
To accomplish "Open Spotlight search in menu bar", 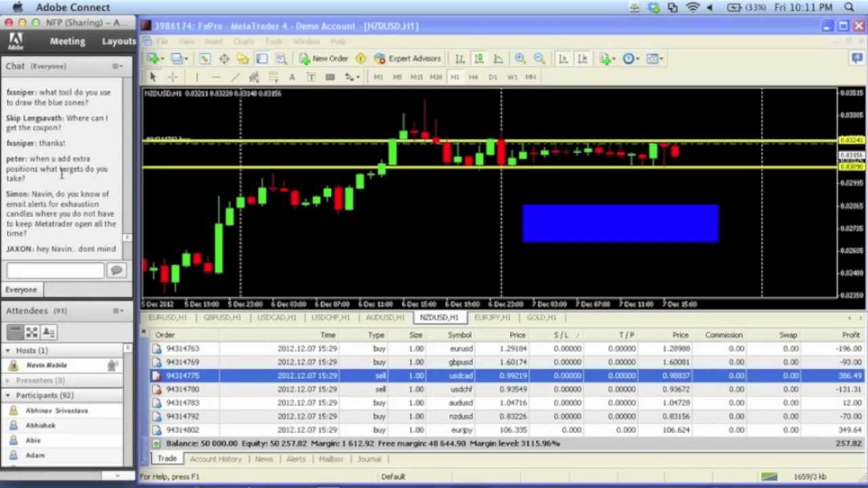I will 849,7.
